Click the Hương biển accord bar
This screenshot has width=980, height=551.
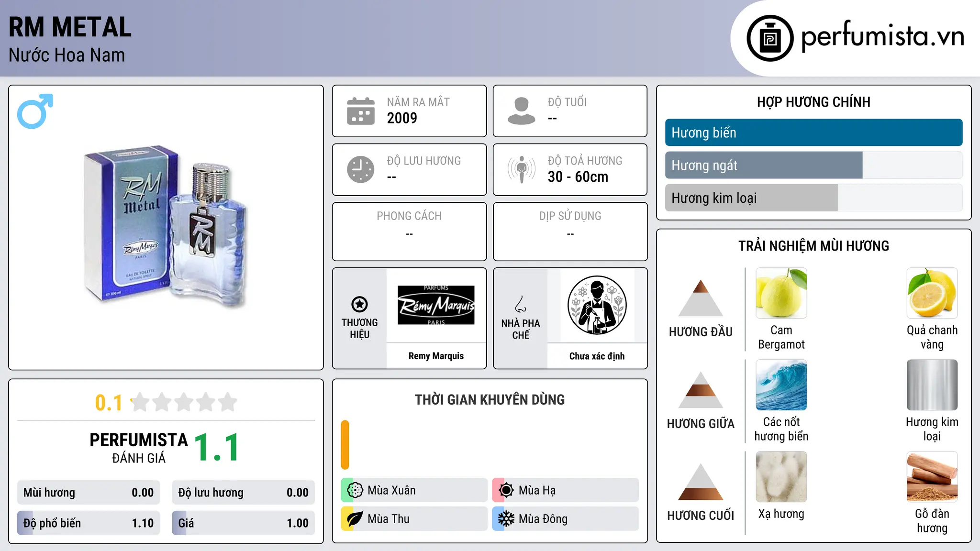point(813,132)
